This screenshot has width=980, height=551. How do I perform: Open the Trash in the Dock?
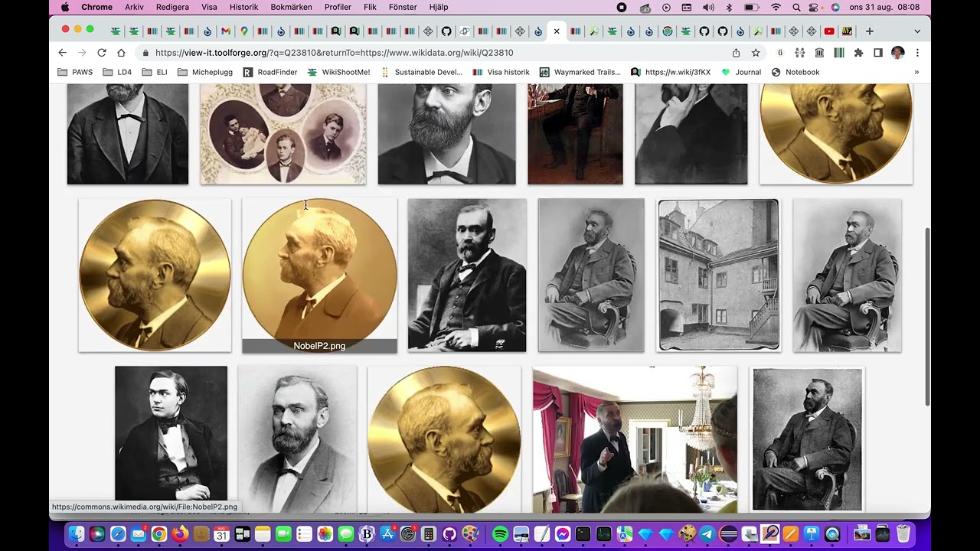pos(903,534)
